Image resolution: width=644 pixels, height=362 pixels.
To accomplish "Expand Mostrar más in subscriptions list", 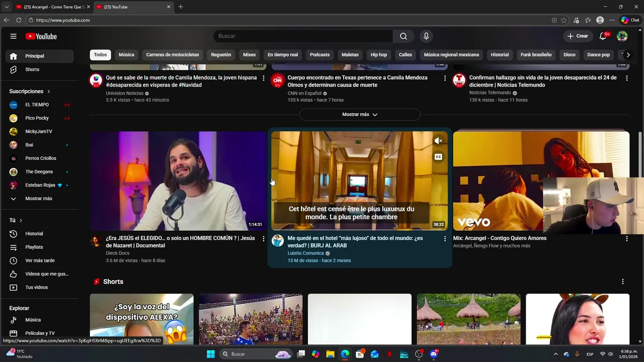I will [x=39, y=199].
